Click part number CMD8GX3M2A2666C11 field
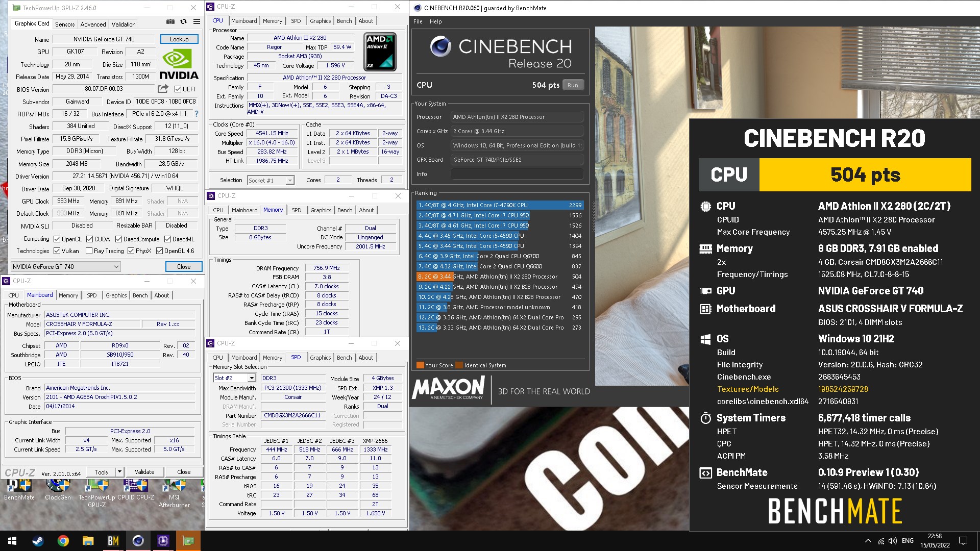Viewport: 980px width, 551px height. click(x=292, y=416)
